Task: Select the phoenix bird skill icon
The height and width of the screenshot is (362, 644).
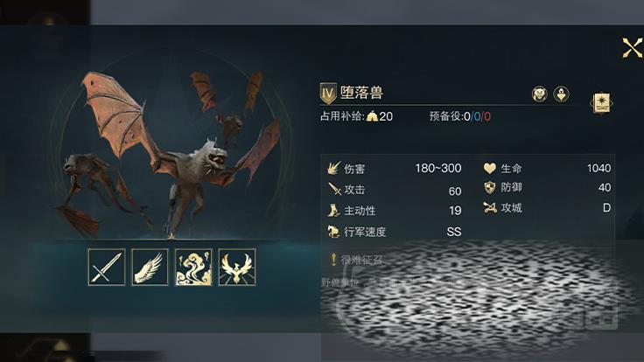Action: (237, 268)
